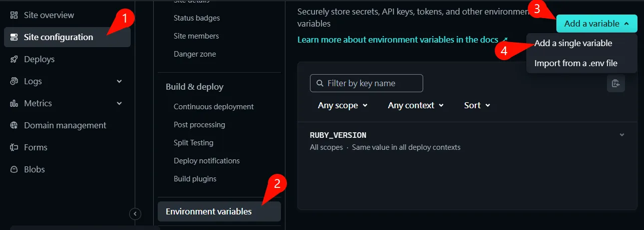Open the Deploys rocket icon page
Screen dimensions: 644x230
(39, 59)
